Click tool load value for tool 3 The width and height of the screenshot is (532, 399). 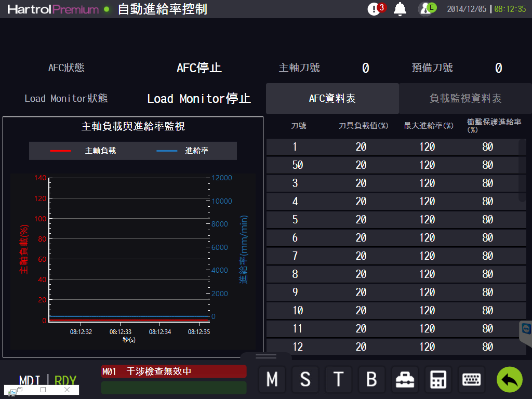(x=361, y=183)
